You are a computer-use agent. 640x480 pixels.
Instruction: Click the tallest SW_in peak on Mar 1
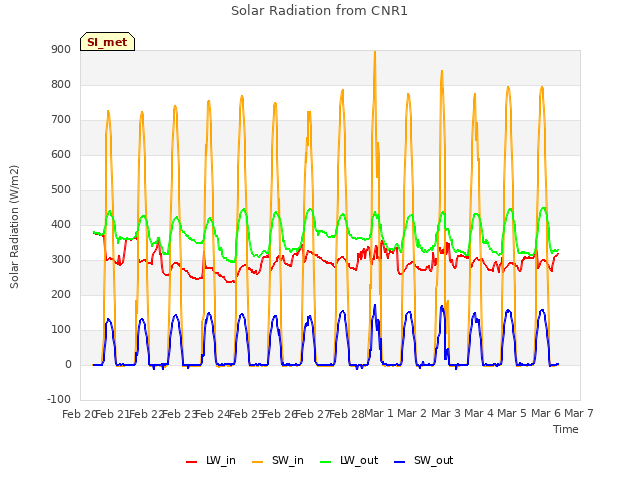coord(375,52)
